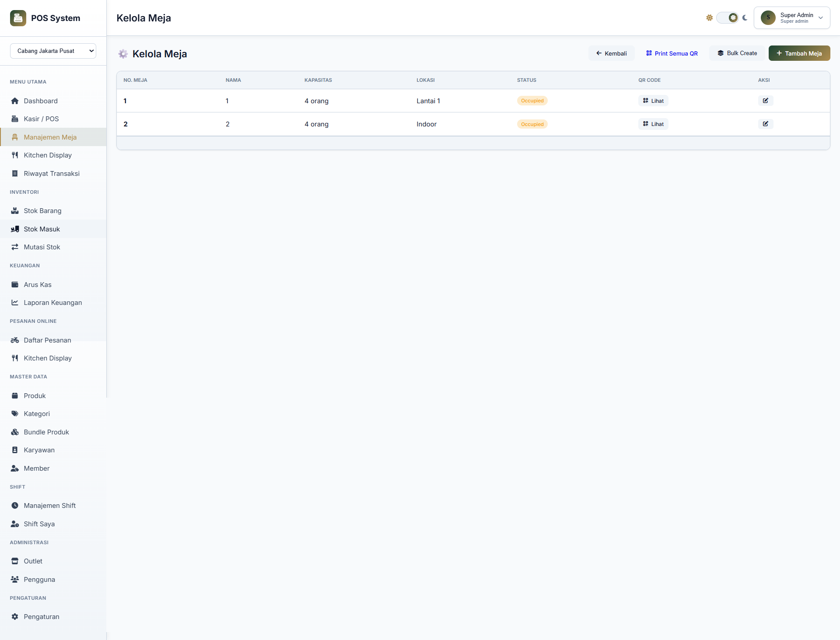Enable light mode via the sun icon
Image resolution: width=840 pixels, height=640 pixels.
click(x=709, y=17)
